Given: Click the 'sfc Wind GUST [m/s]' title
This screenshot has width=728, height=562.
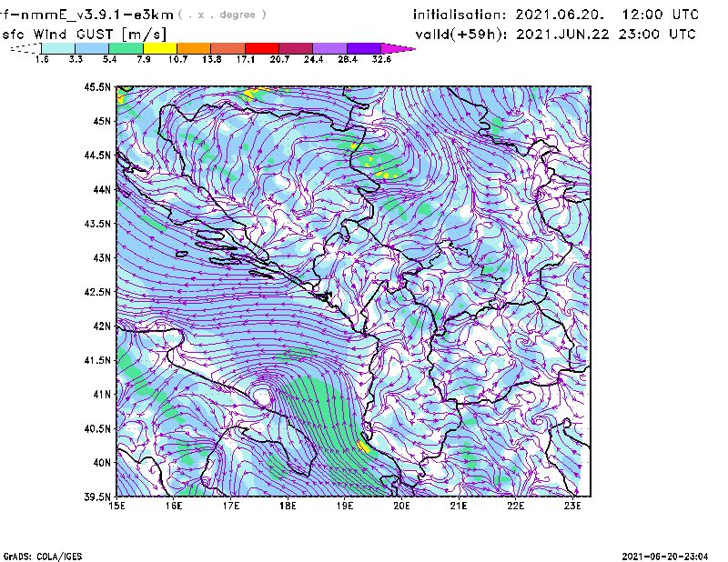Looking at the screenshot, I should [x=84, y=35].
